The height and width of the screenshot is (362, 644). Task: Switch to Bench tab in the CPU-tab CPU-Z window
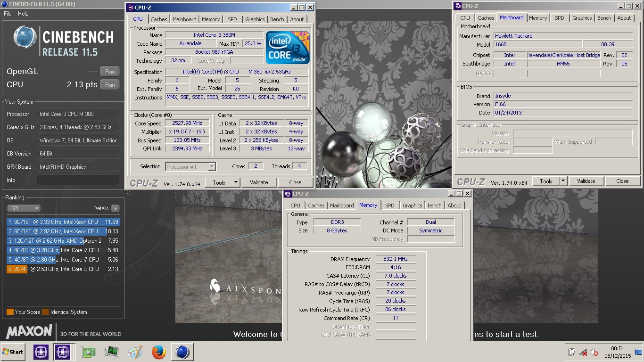point(277,19)
